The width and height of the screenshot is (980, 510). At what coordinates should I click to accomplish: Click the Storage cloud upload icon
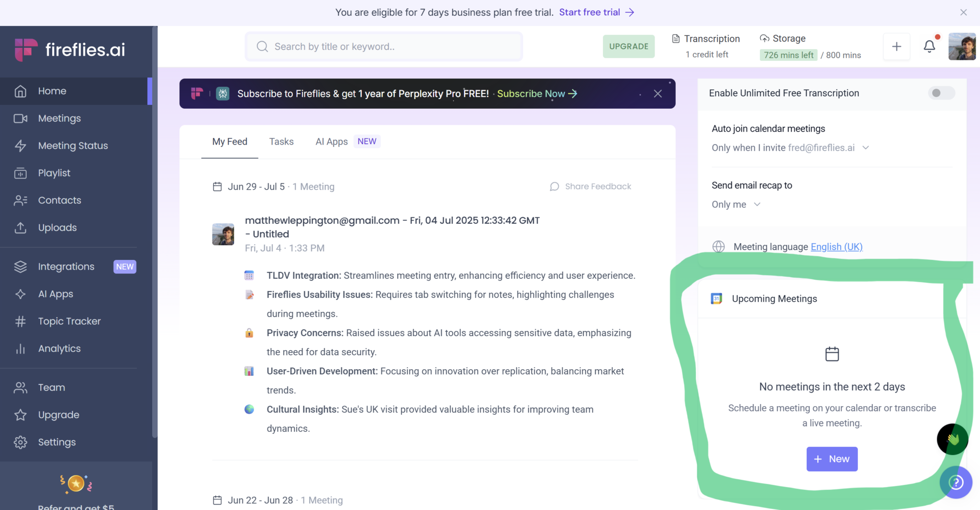coord(765,38)
